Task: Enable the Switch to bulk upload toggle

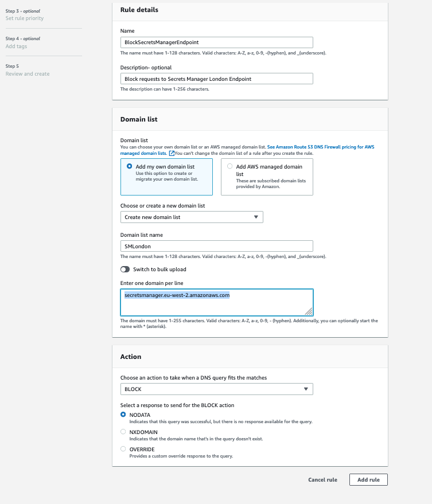Action: point(124,269)
